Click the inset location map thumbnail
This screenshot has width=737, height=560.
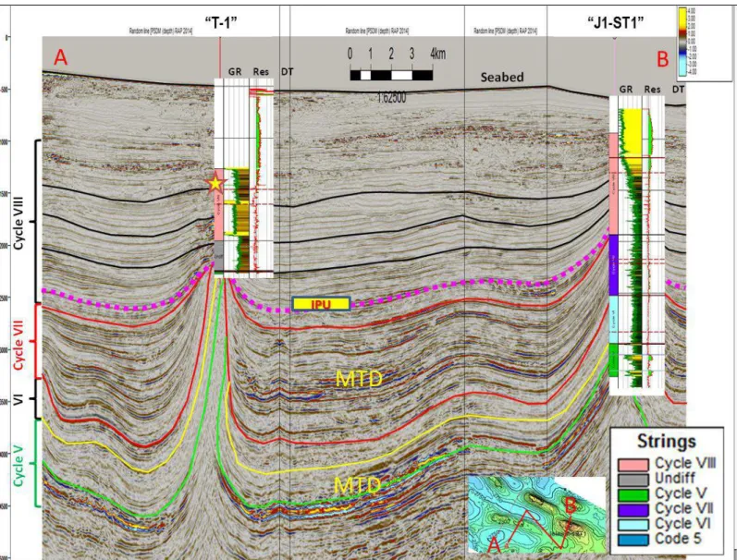(x=536, y=515)
